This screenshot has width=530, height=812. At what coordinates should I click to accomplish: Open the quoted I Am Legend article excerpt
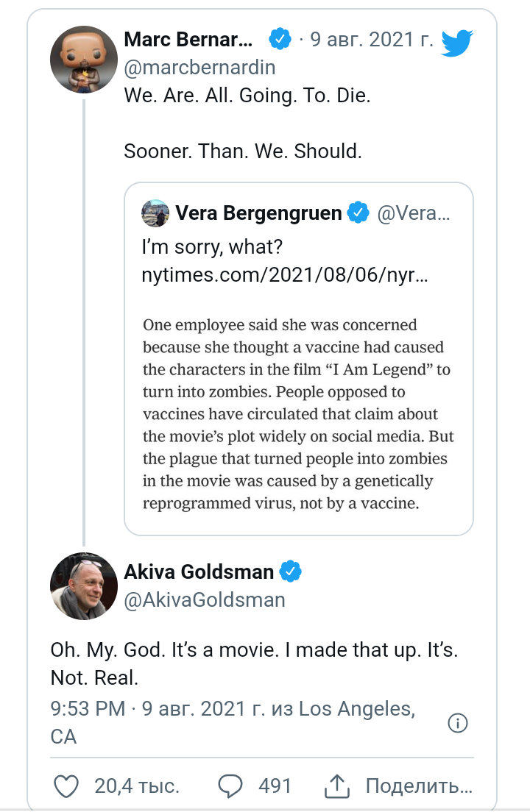point(298,414)
